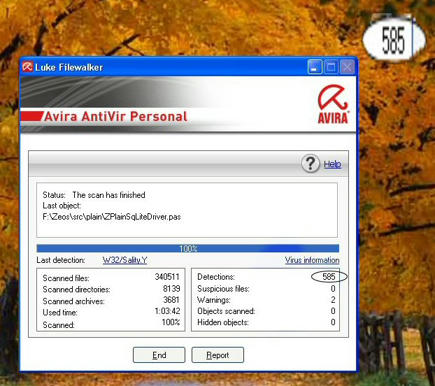Open the W32/Sality.Y detection link

point(125,260)
